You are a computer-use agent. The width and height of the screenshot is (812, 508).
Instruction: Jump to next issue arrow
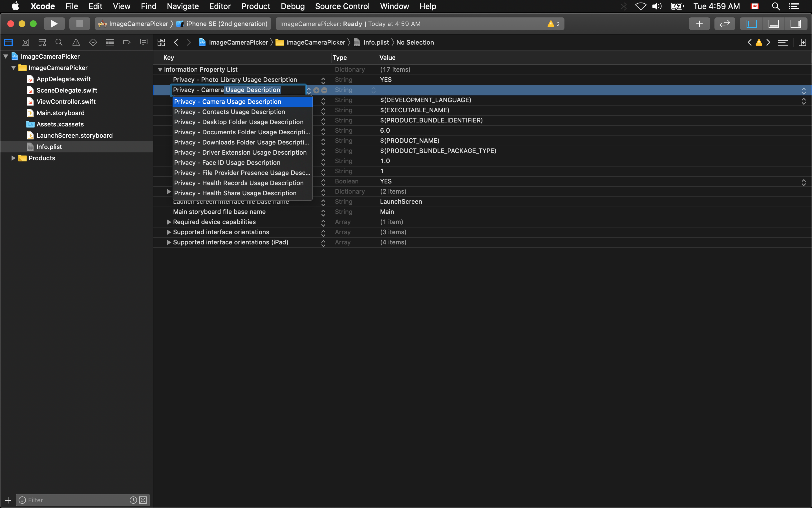click(768, 42)
